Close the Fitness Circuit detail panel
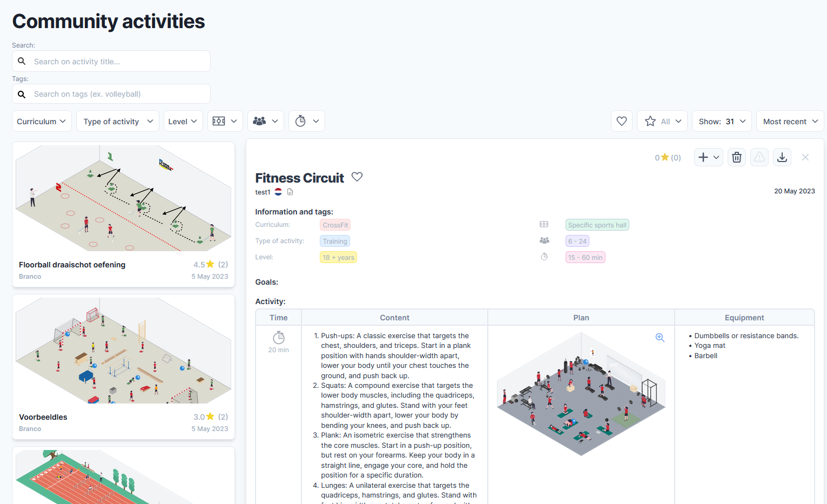 point(805,157)
